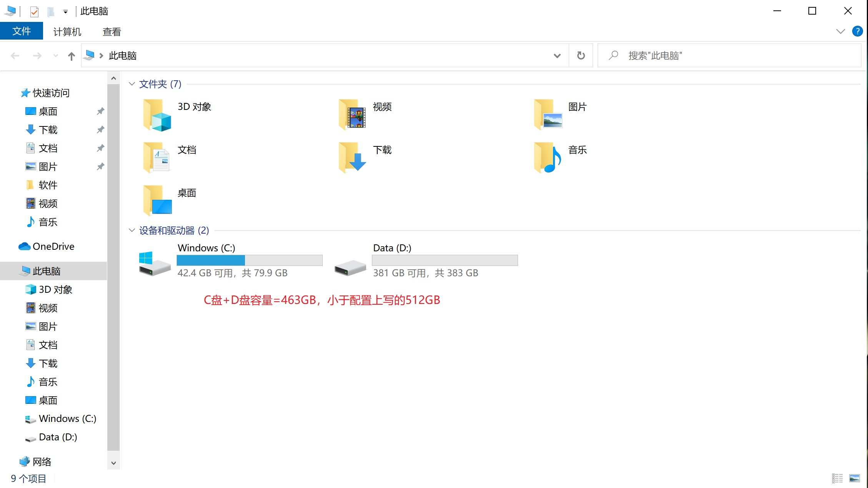
Task: Click the refresh button beside the address bar
Action: pyautogui.click(x=581, y=56)
